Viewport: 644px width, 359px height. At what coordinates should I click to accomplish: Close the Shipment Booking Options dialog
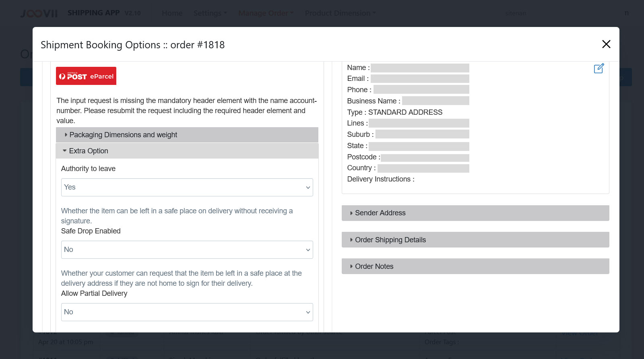[606, 44]
